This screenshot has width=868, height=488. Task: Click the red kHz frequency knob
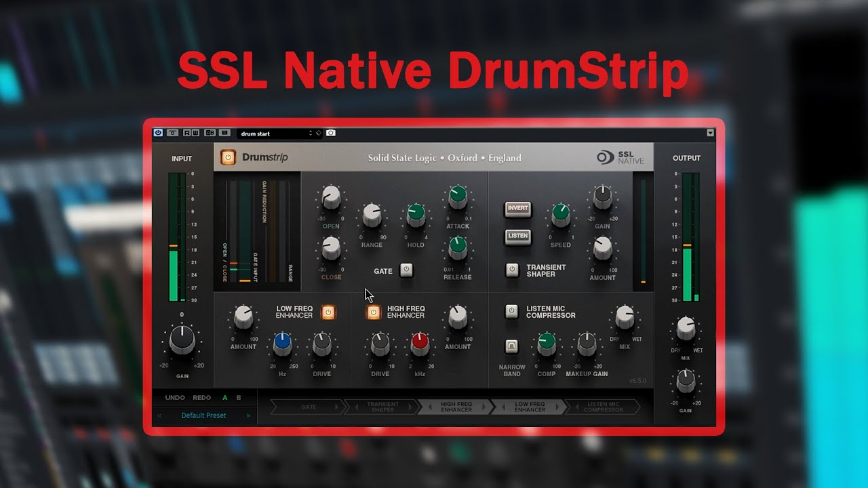(420, 344)
